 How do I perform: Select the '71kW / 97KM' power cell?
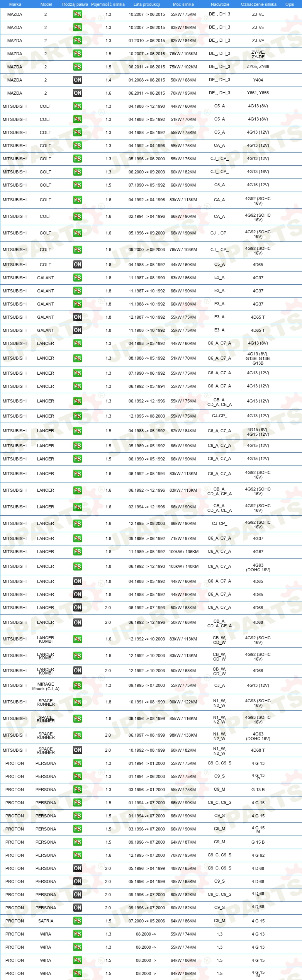[183, 538]
